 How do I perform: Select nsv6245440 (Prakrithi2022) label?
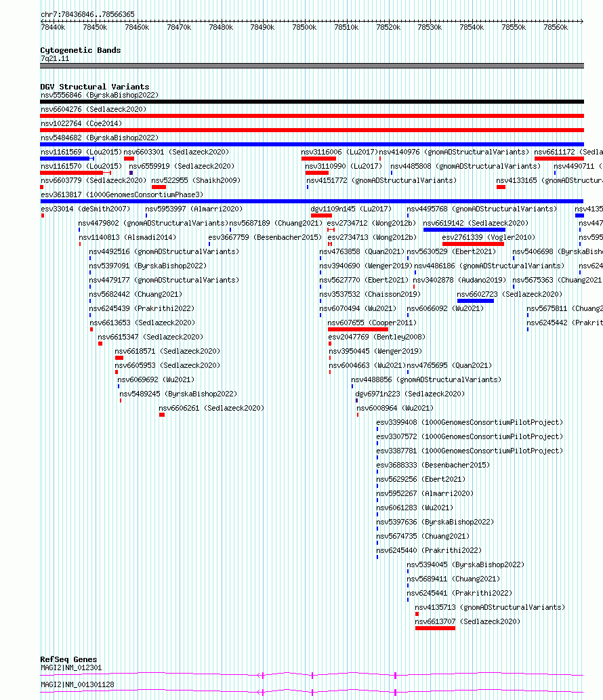[429, 550]
